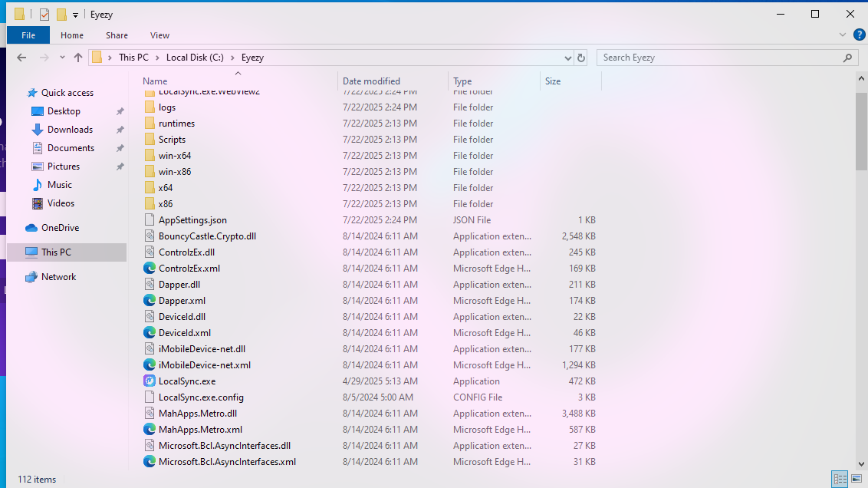Select the iMobileDevice-net.dll file name
Image resolution: width=868 pixels, height=488 pixels.
202,349
